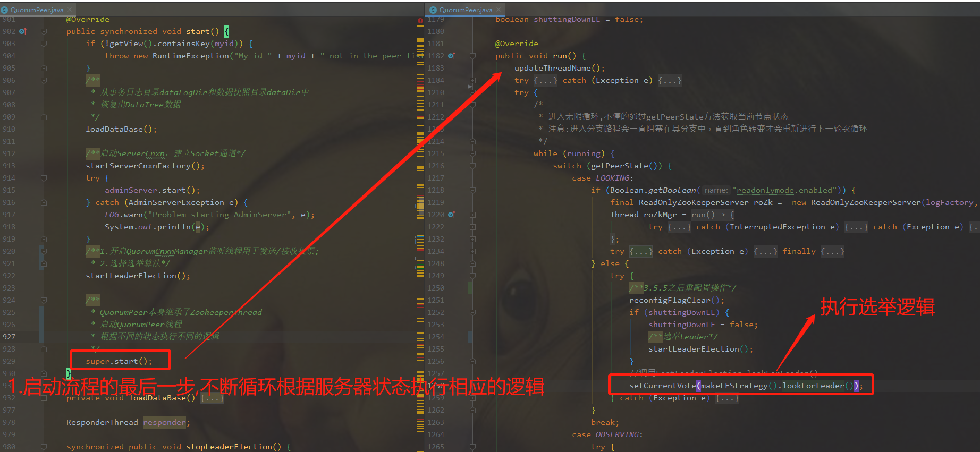Click the override gutter icon on line 902
Image resolution: width=980 pixels, height=452 pixels.
22,31
